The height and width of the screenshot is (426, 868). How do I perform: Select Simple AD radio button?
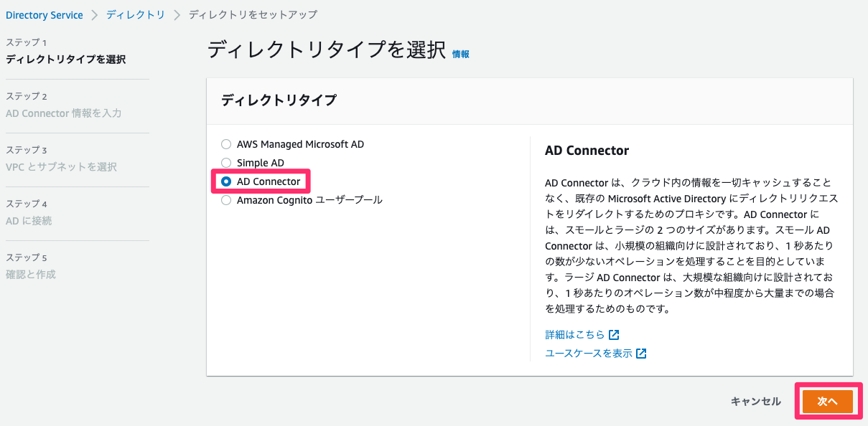(x=226, y=163)
